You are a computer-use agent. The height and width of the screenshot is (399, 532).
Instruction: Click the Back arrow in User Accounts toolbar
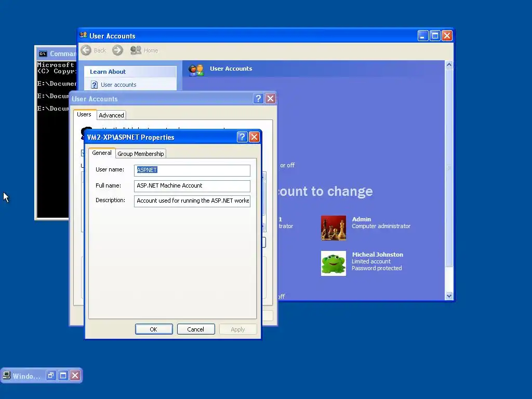(86, 50)
